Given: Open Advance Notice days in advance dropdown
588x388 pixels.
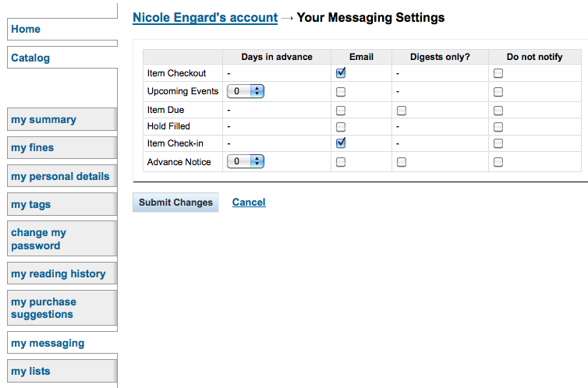Looking at the screenshot, I should point(246,161).
